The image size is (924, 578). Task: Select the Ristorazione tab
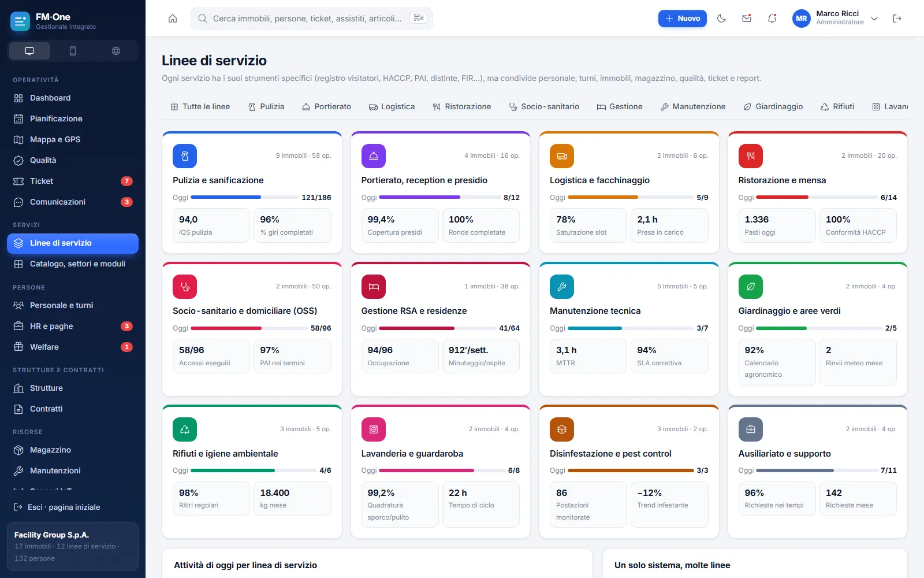click(461, 106)
